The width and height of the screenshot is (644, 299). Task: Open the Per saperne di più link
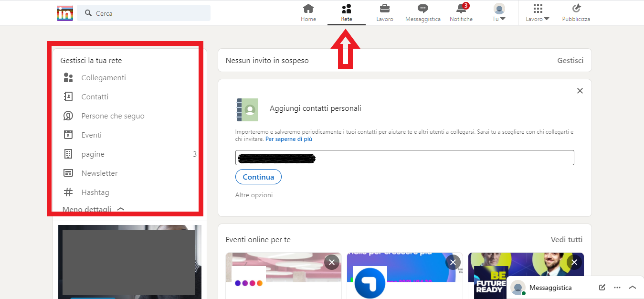pos(288,139)
